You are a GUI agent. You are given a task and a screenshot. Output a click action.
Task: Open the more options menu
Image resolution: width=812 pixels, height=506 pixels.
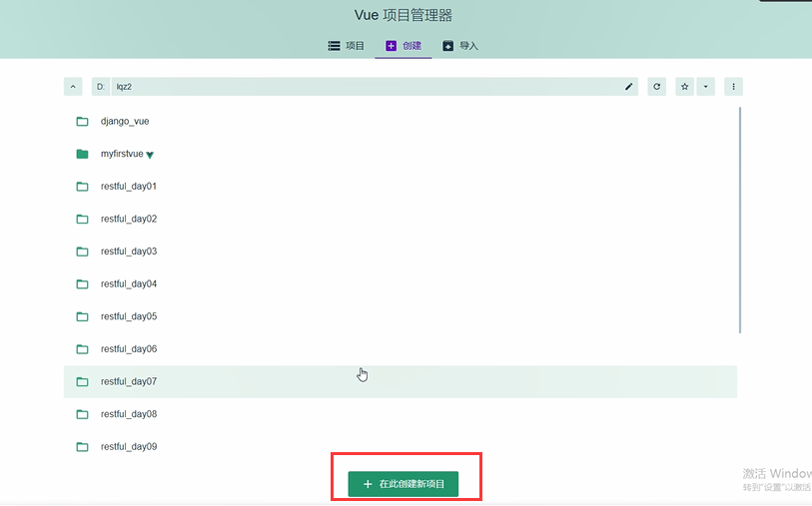click(733, 87)
